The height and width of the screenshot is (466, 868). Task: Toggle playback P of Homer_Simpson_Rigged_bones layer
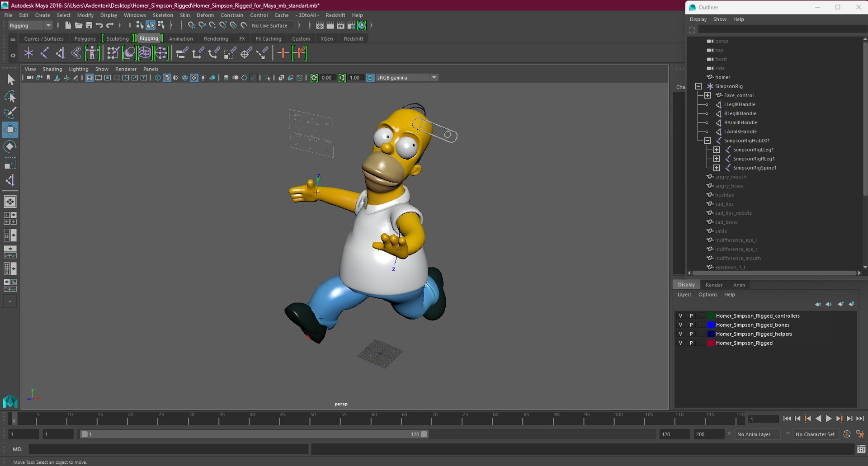[x=691, y=325]
